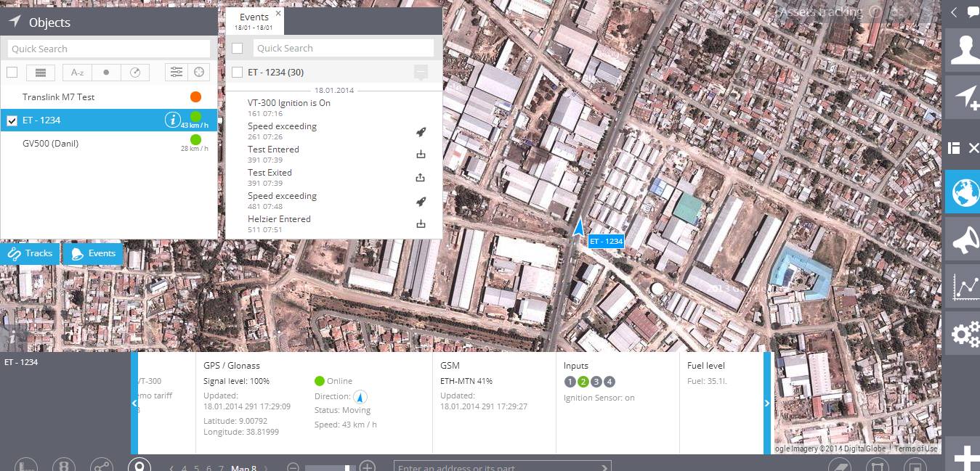Click the ET - 1234 arrow marker on map
980x471 pixels.
(578, 227)
